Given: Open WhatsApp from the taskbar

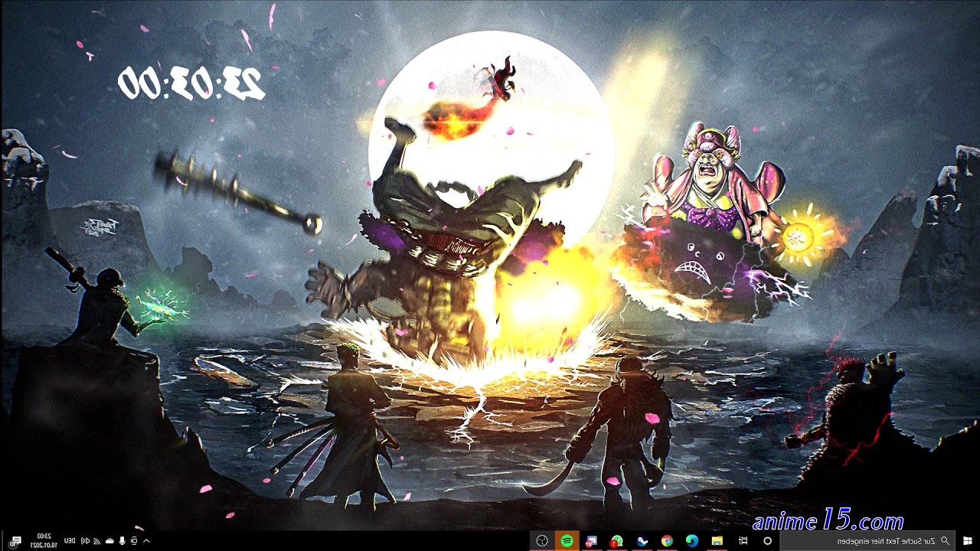Looking at the screenshot, I should pos(616,541).
